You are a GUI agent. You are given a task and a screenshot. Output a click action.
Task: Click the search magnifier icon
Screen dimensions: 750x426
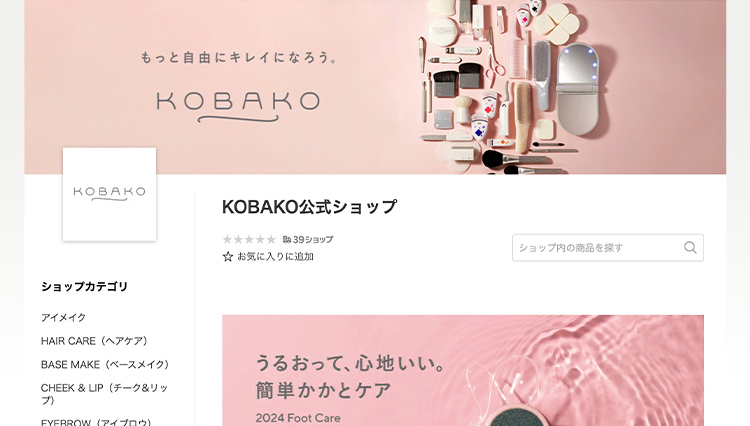tap(690, 247)
